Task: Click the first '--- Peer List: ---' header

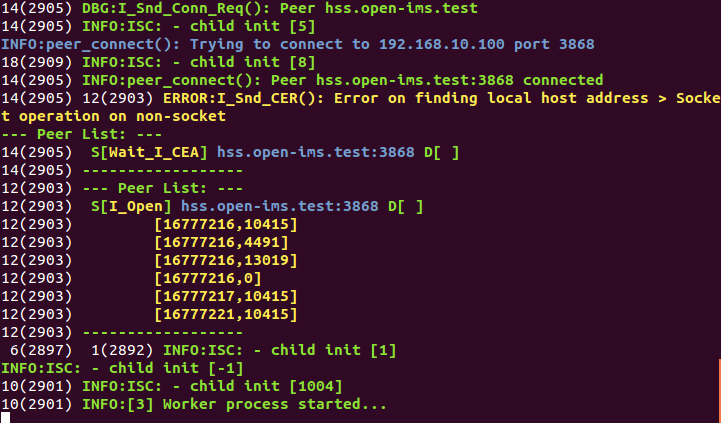Action: pyautogui.click(x=82, y=134)
